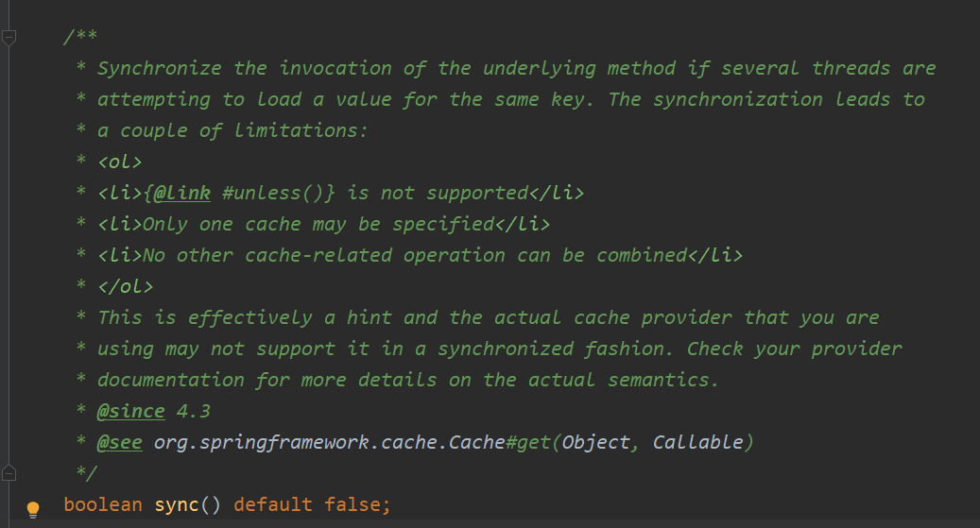This screenshot has height=528, width=980.
Task: Place cursor on the sync method name
Action: [177, 505]
